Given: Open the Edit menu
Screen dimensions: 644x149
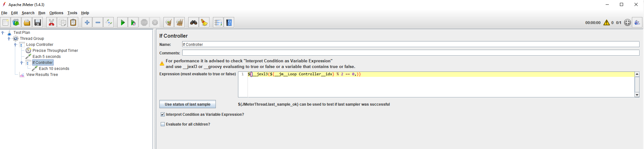Looking at the screenshot, I should pos(14,13).
